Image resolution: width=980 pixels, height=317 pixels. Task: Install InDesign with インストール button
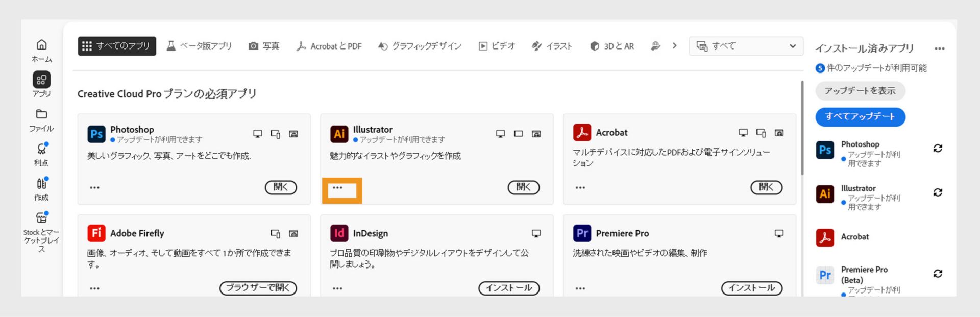pos(509,288)
